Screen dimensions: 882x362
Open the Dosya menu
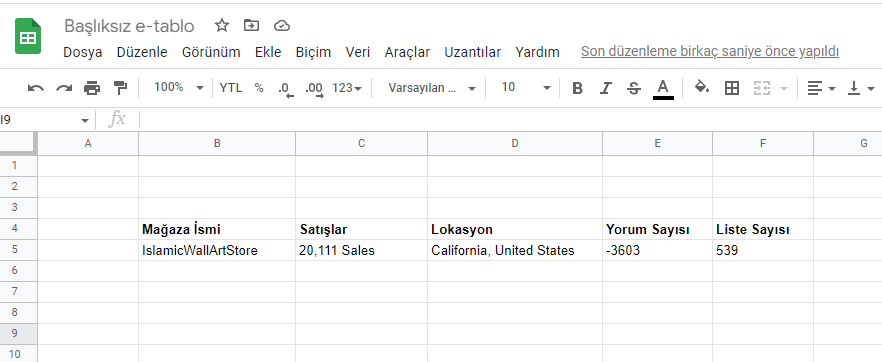[x=83, y=52]
